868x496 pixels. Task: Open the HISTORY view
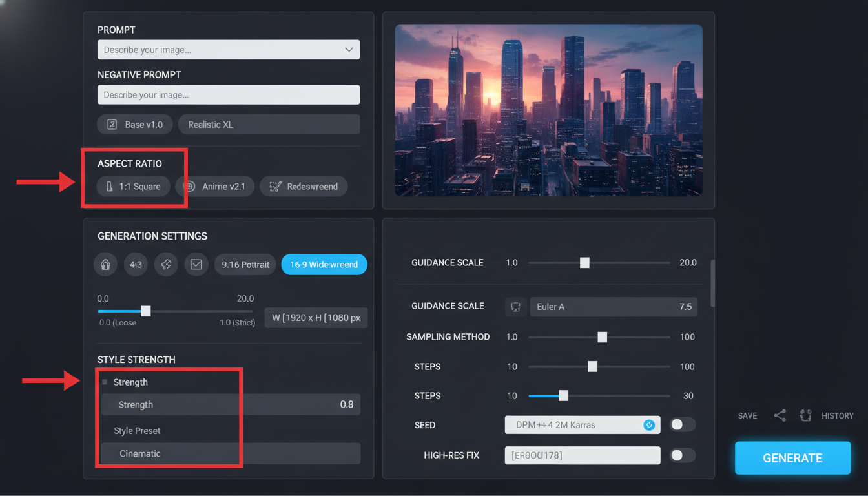click(x=838, y=415)
